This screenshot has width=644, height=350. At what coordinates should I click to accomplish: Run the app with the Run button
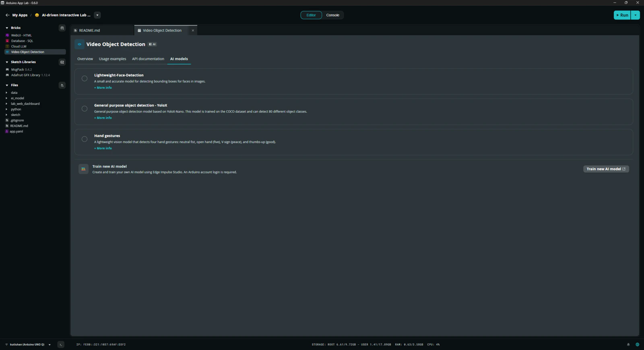coord(622,15)
